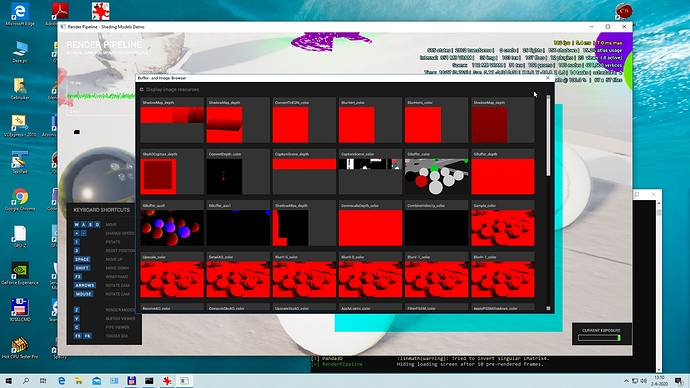Viewport: 690px width, 388px height.
Task: Launch GeForce Experience from the desktop
Action: coord(19,273)
